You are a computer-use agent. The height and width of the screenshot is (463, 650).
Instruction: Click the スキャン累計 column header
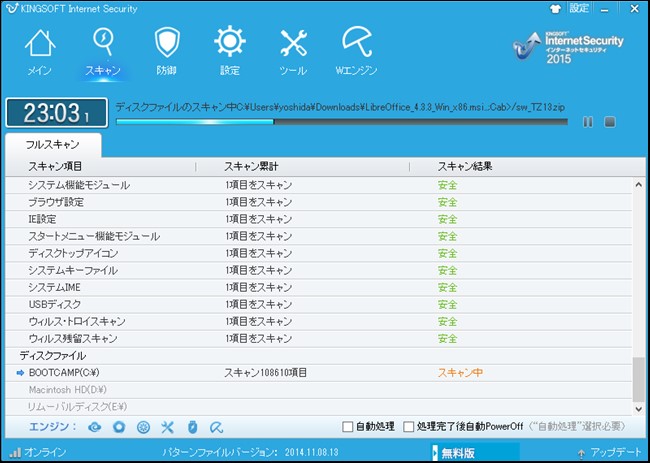(x=251, y=167)
